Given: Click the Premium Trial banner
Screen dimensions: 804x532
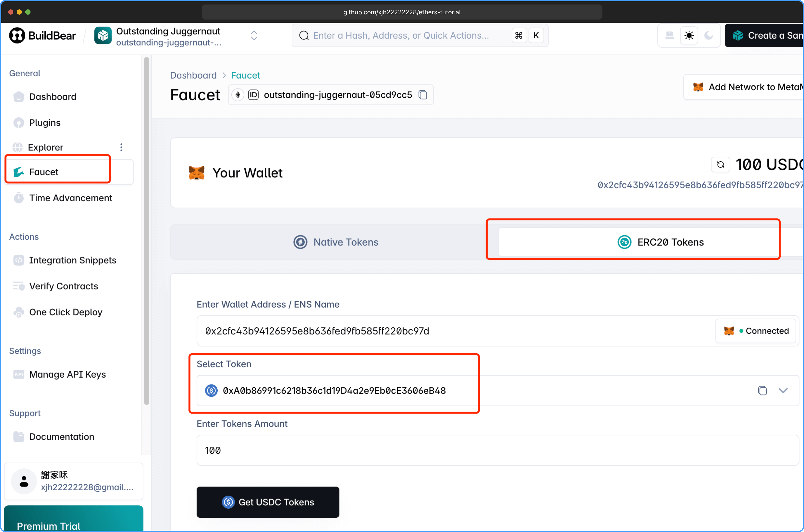Looking at the screenshot, I should tap(74, 518).
